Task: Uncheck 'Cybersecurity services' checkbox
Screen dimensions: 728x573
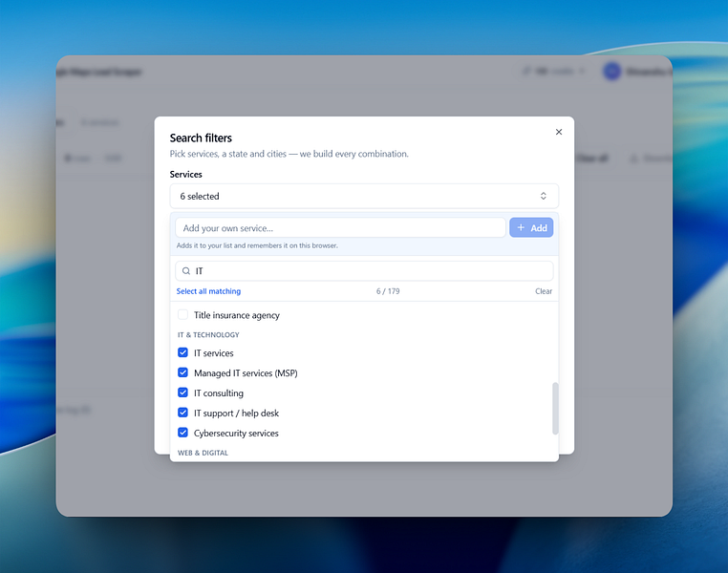Action: (x=182, y=433)
